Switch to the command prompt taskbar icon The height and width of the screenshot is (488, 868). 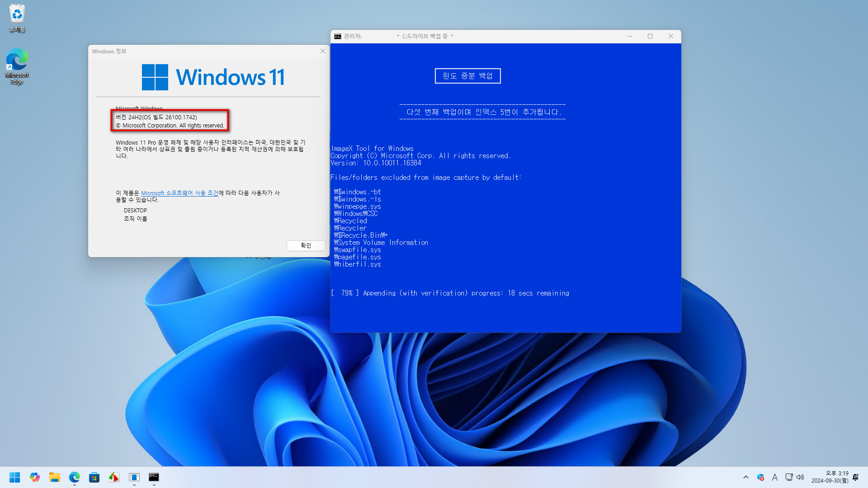pos(154,477)
